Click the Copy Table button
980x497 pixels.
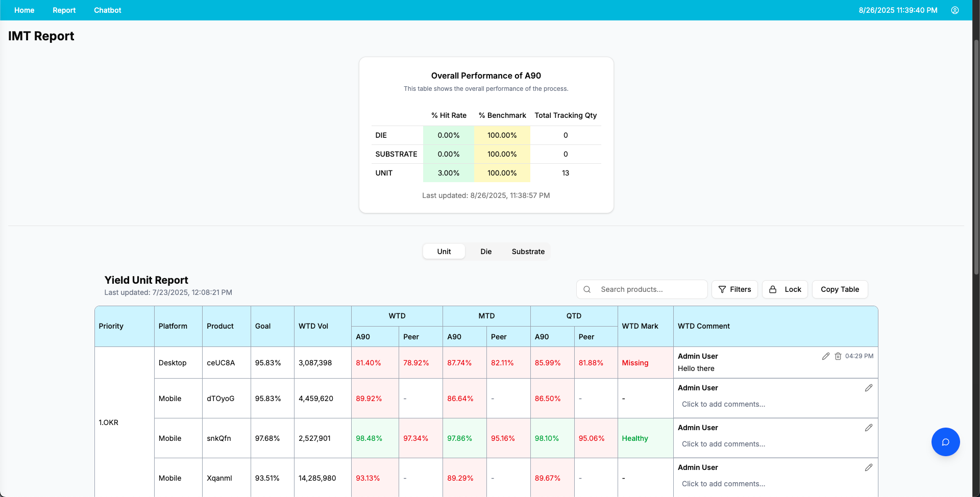coord(840,289)
